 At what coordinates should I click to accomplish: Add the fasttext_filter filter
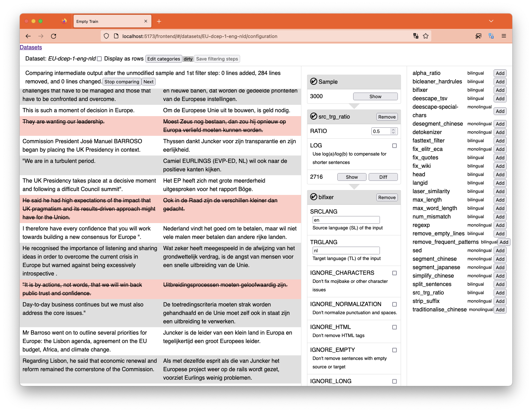500,141
